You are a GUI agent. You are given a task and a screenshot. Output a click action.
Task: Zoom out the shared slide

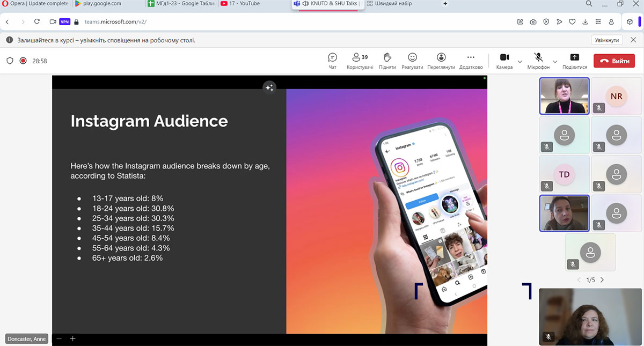point(59,338)
